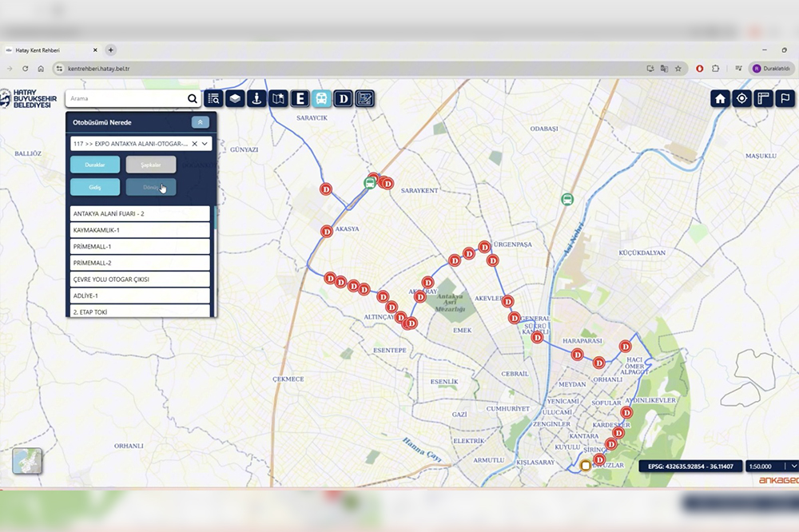The width and height of the screenshot is (799, 532).
Task: Click the flag icon at top right
Action: (785, 98)
